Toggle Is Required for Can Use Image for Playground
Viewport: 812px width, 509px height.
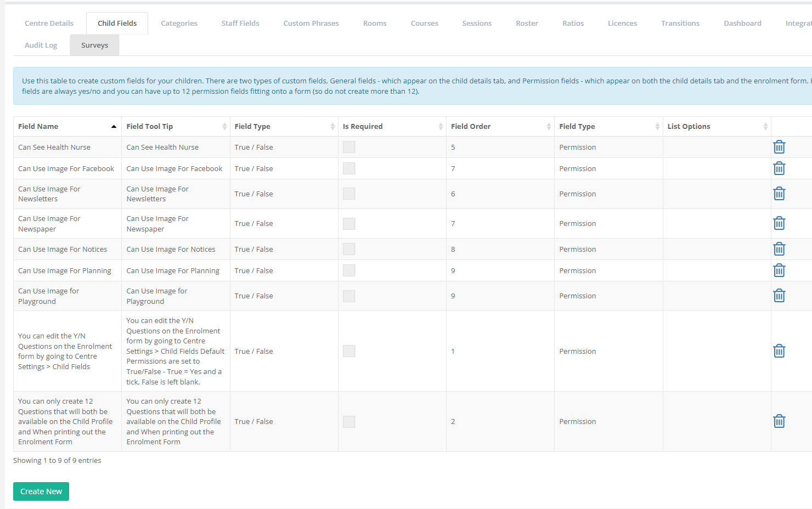coord(349,296)
